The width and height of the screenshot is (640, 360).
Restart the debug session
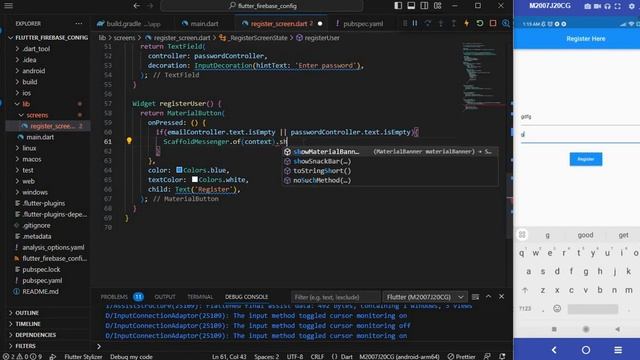pyautogui.click(x=480, y=23)
